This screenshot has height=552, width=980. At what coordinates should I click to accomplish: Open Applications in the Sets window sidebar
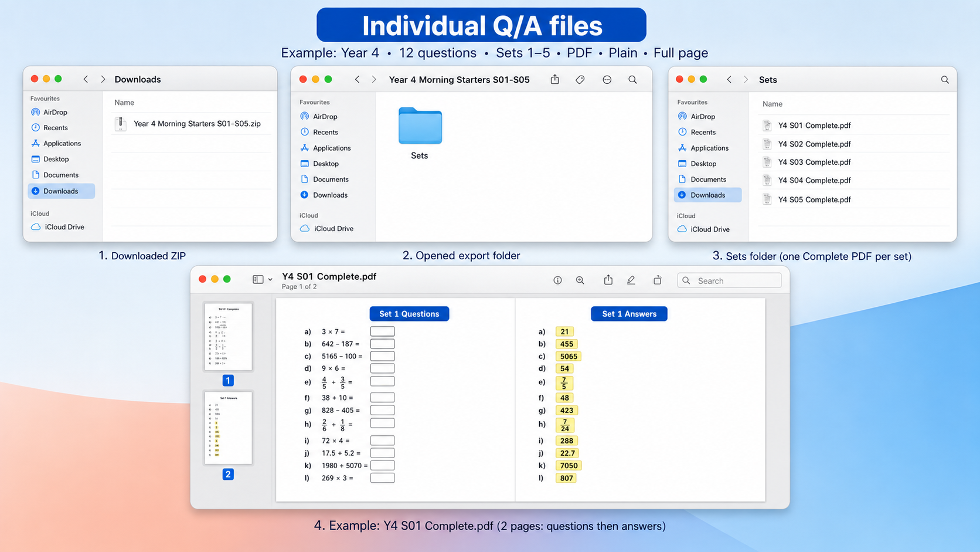[x=703, y=148]
